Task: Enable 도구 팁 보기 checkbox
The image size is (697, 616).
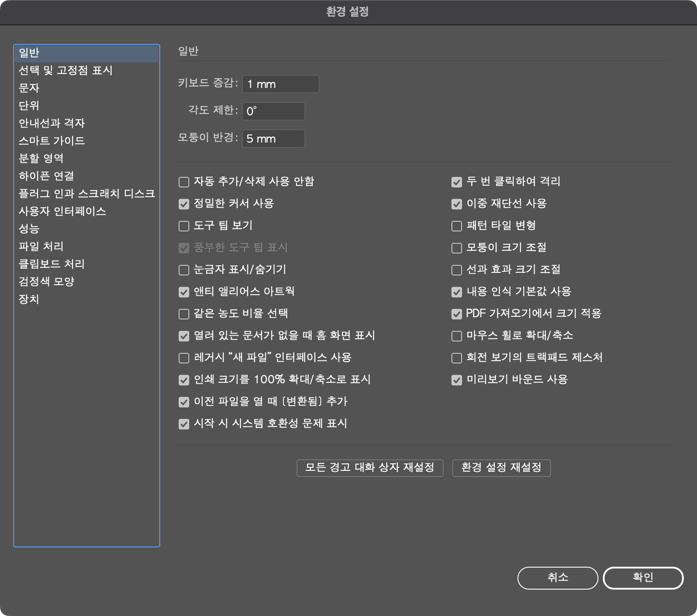Action: tap(184, 226)
